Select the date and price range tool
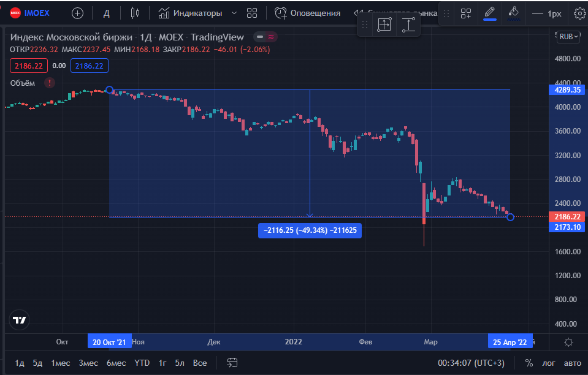This screenshot has width=588, height=375. coord(384,25)
